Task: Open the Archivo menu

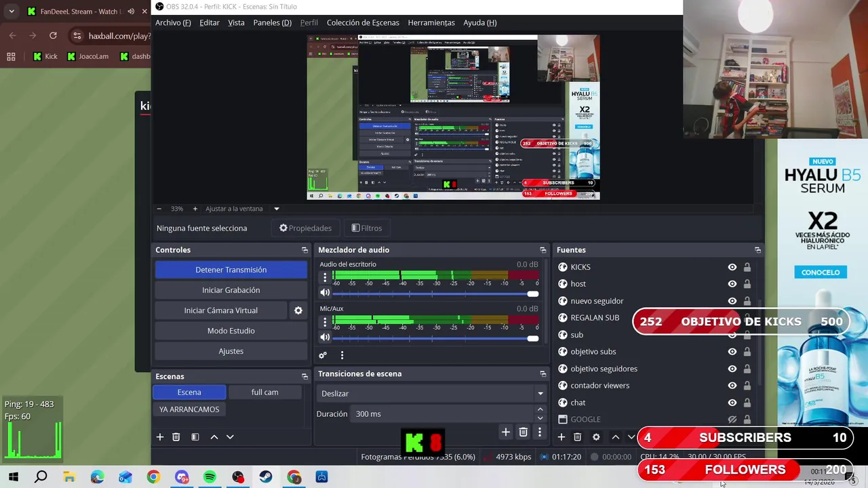Action: coord(173,22)
